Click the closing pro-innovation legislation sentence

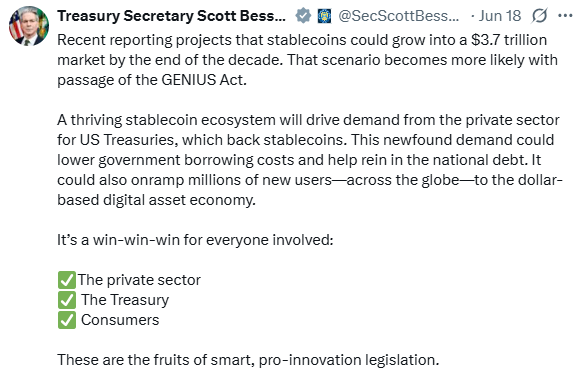(248, 360)
